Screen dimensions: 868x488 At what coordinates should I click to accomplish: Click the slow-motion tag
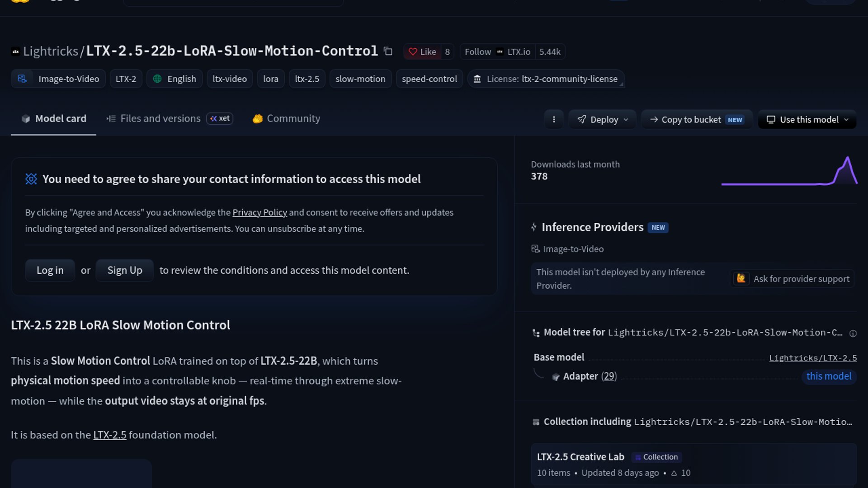[360, 79]
